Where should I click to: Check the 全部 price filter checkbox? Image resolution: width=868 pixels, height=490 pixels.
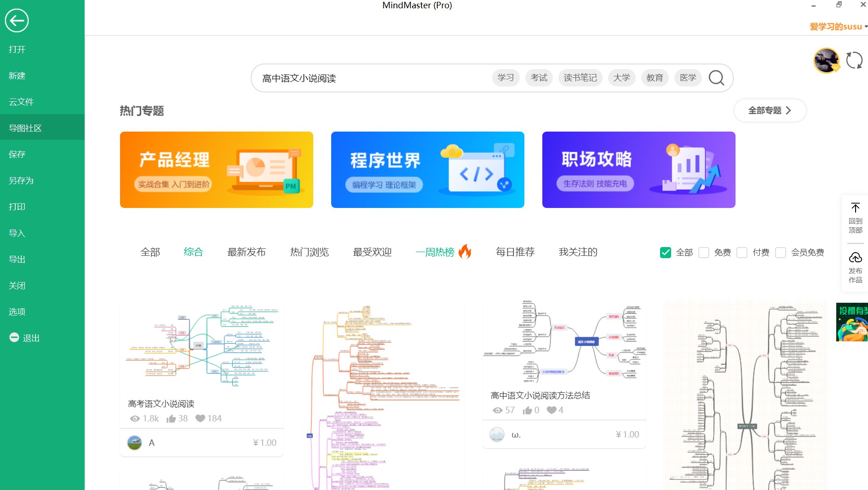pos(665,252)
